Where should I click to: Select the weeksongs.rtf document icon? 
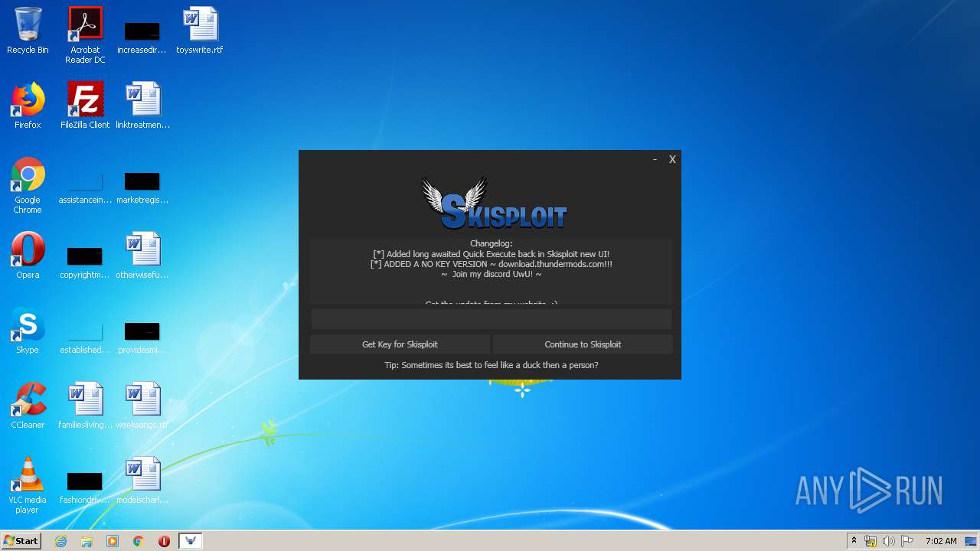(x=142, y=406)
